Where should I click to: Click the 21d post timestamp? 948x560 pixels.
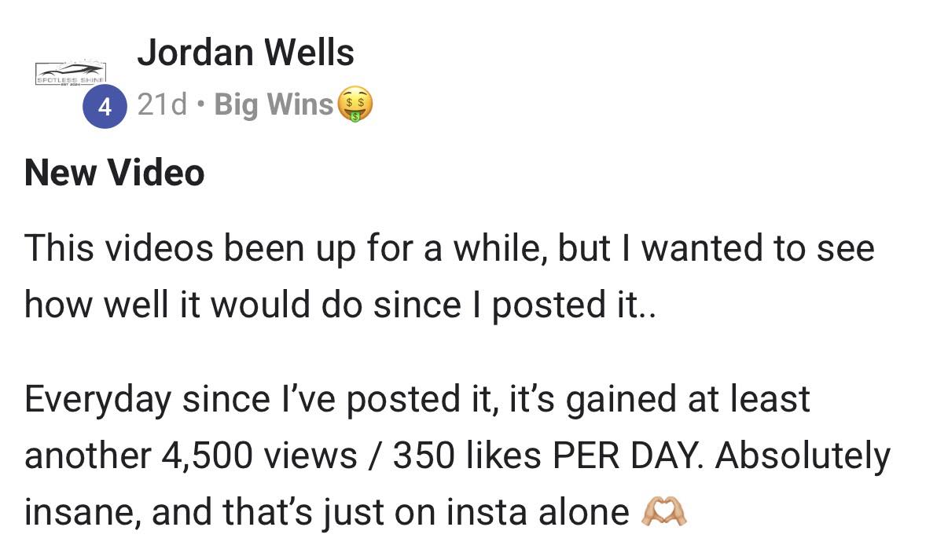coord(162,104)
